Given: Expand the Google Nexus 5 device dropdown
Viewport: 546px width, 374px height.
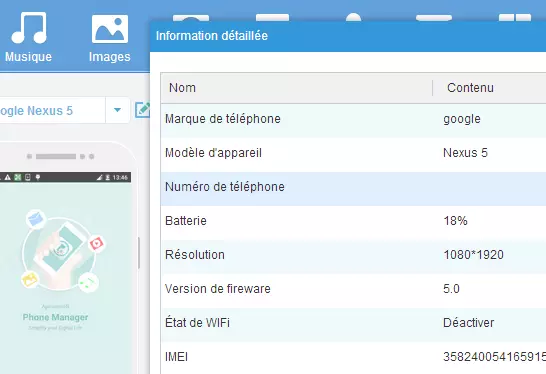Looking at the screenshot, I should pos(117,110).
